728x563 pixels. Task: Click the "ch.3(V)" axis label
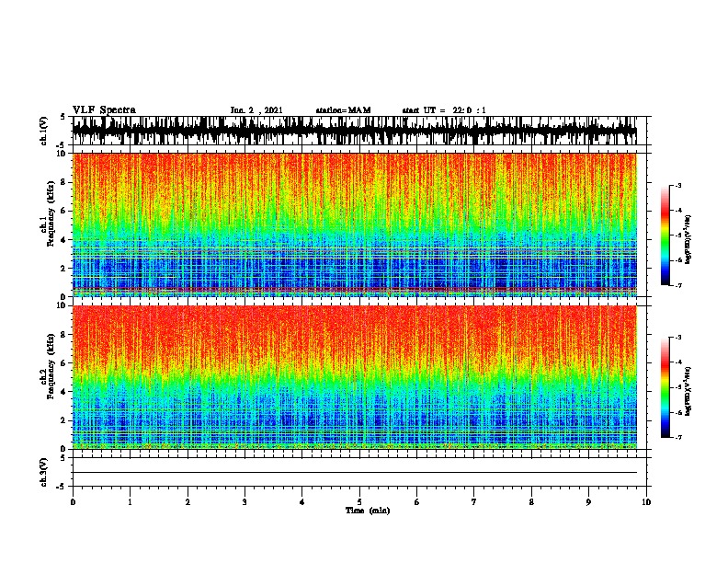44,472
